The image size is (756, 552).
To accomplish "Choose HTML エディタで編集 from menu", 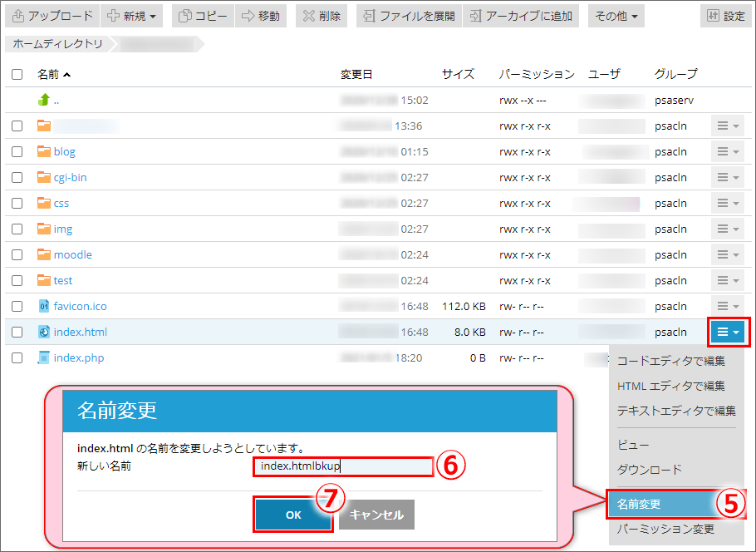I will coord(671,386).
